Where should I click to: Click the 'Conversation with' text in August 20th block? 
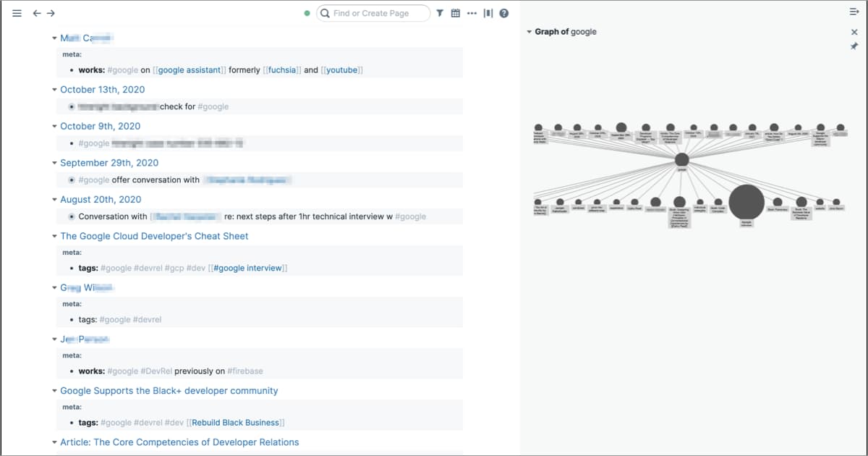(113, 216)
